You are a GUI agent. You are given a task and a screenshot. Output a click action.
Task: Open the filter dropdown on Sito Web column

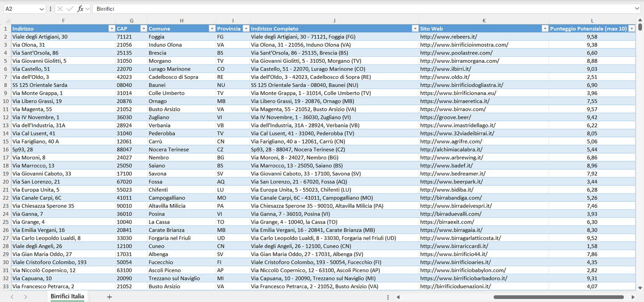[x=545, y=28]
